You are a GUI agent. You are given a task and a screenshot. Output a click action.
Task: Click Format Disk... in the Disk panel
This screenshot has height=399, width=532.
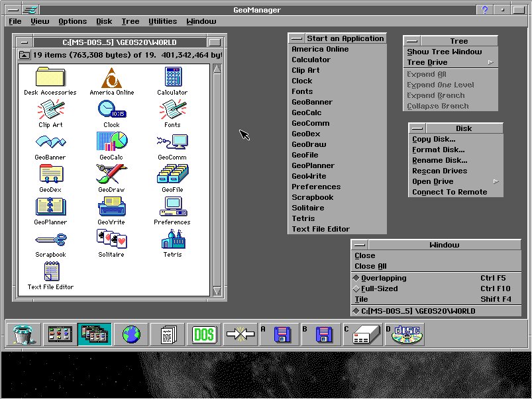(456, 150)
